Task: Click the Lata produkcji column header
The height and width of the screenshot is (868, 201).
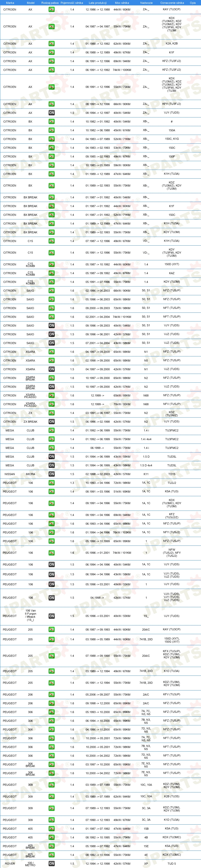Action: click(x=97, y=3)
